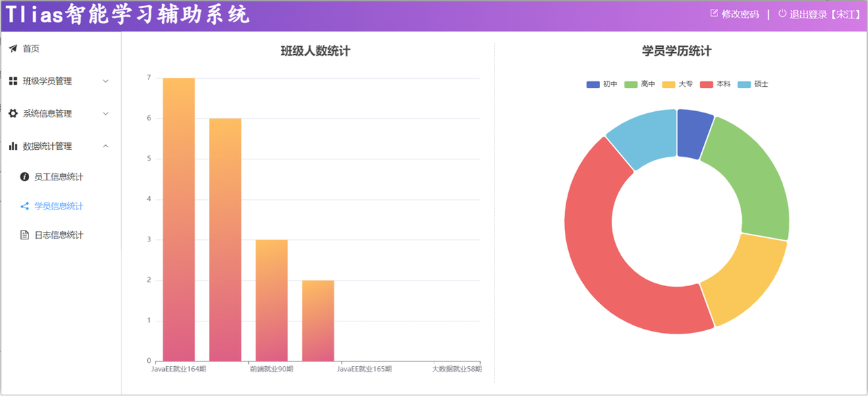Collapse the 数据统计管理 chevron arrow
This screenshot has height=396, width=868.
[x=105, y=146]
